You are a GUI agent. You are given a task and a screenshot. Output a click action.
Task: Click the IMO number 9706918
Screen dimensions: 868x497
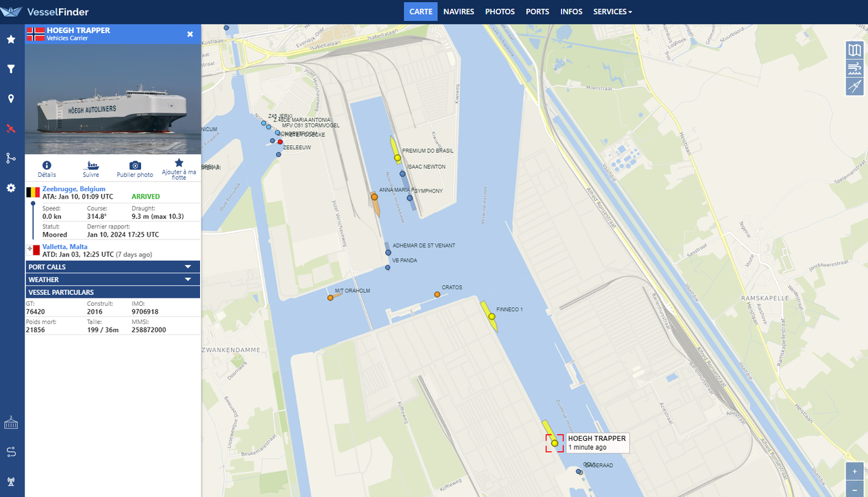coord(145,312)
